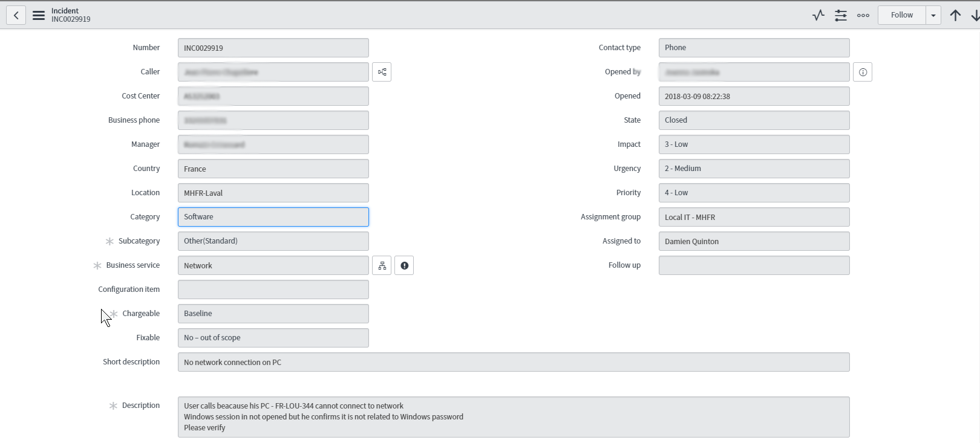Click the personalize form settings icon

tap(841, 15)
